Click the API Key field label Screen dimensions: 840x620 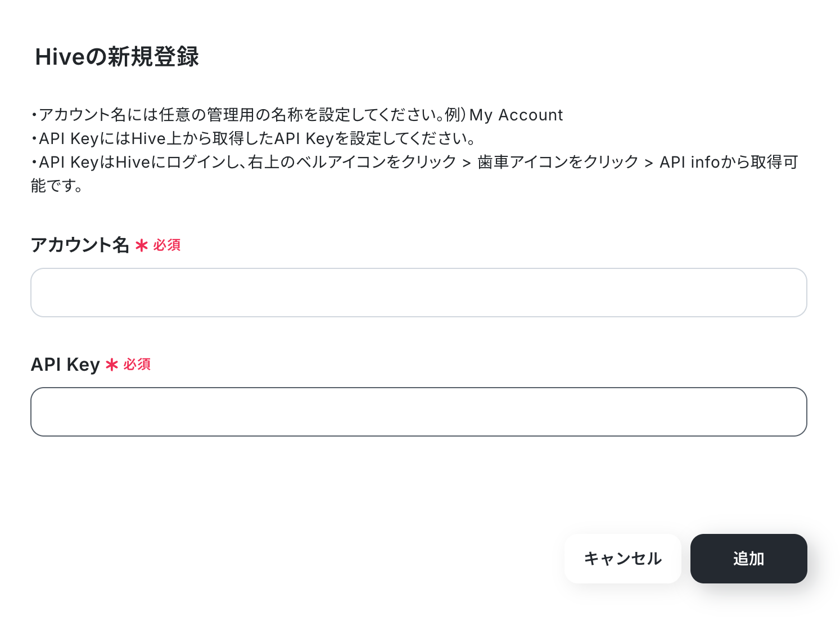pos(65,365)
